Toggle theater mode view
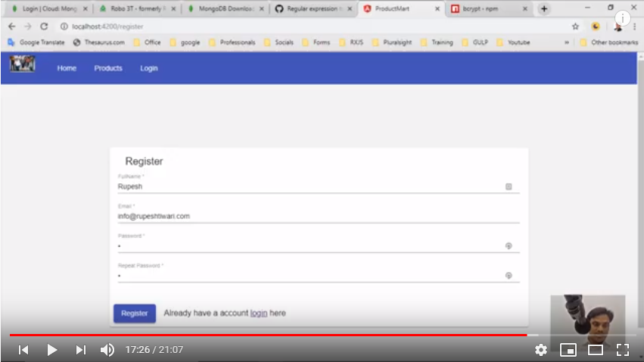The image size is (644, 362). pyautogui.click(x=595, y=350)
